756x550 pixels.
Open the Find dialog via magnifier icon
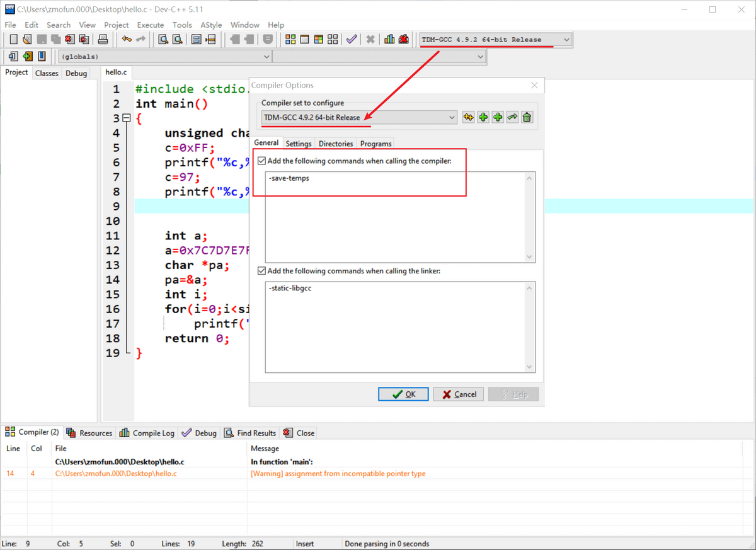(x=162, y=39)
